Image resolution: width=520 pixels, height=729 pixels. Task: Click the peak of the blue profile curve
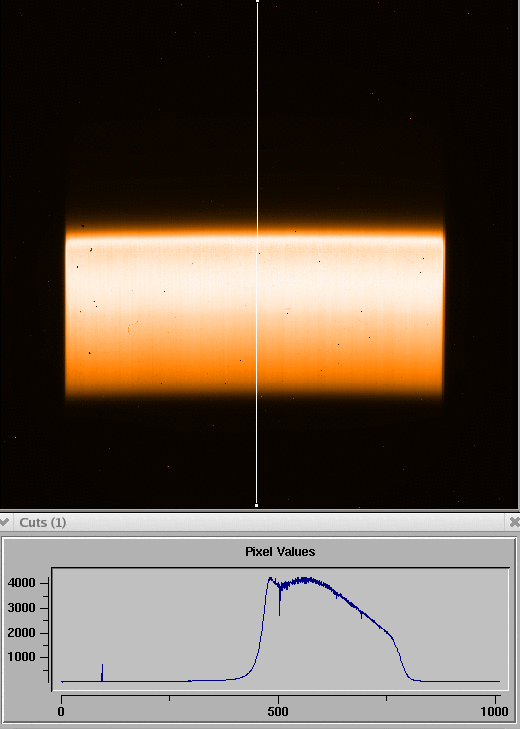tap(270, 578)
